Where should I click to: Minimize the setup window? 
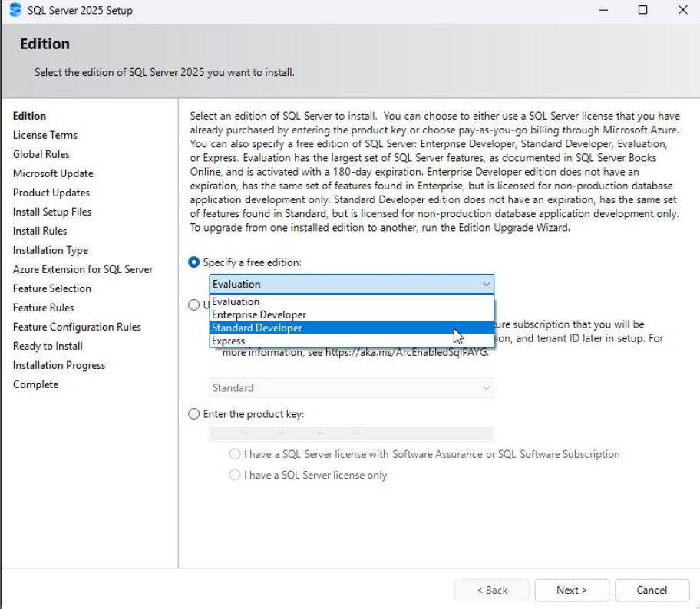tap(603, 10)
